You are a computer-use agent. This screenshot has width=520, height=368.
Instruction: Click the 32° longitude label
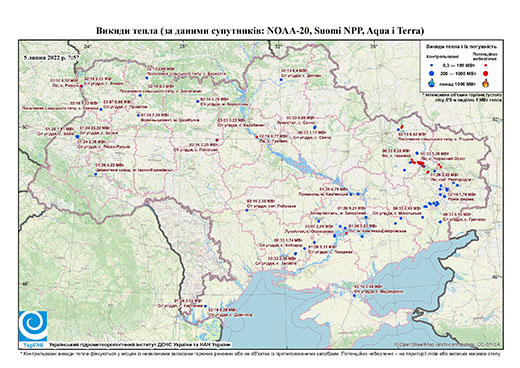coord(278,47)
